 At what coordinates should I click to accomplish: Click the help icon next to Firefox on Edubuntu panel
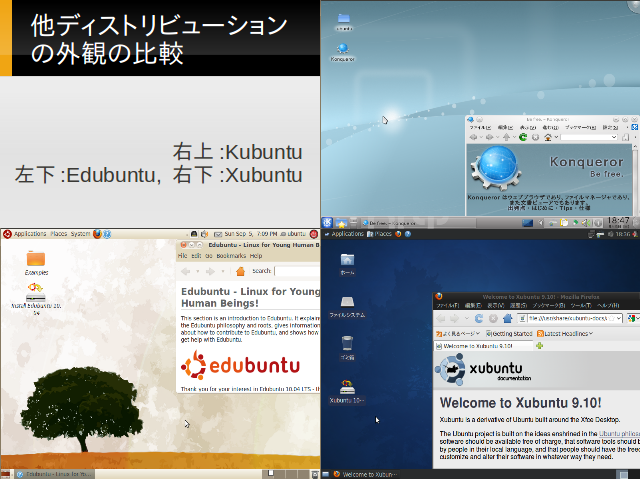click(107, 234)
